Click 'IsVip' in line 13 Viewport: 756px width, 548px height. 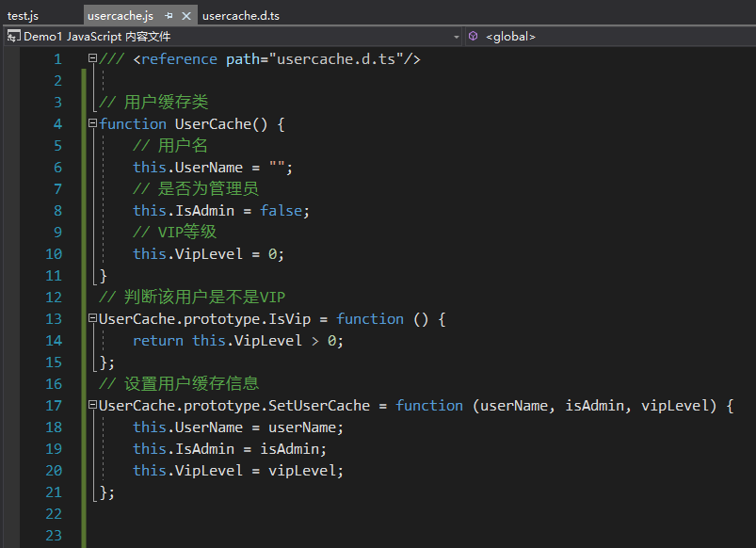tap(290, 319)
